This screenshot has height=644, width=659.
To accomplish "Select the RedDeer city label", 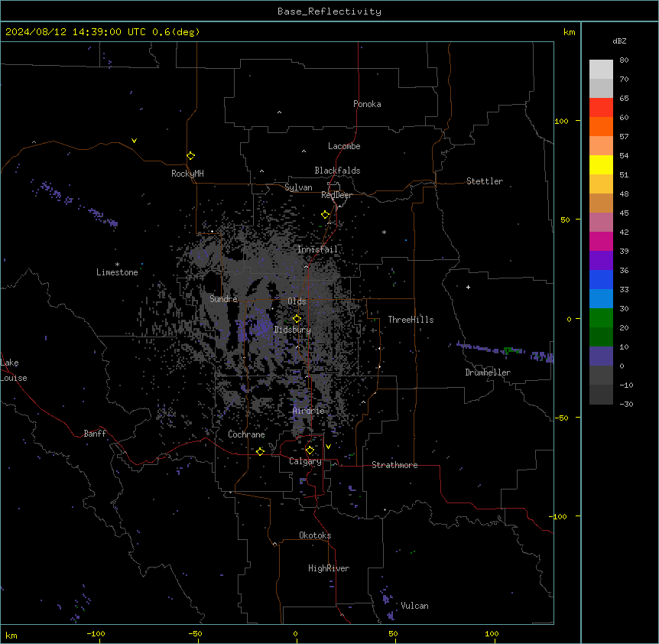I will [336, 195].
